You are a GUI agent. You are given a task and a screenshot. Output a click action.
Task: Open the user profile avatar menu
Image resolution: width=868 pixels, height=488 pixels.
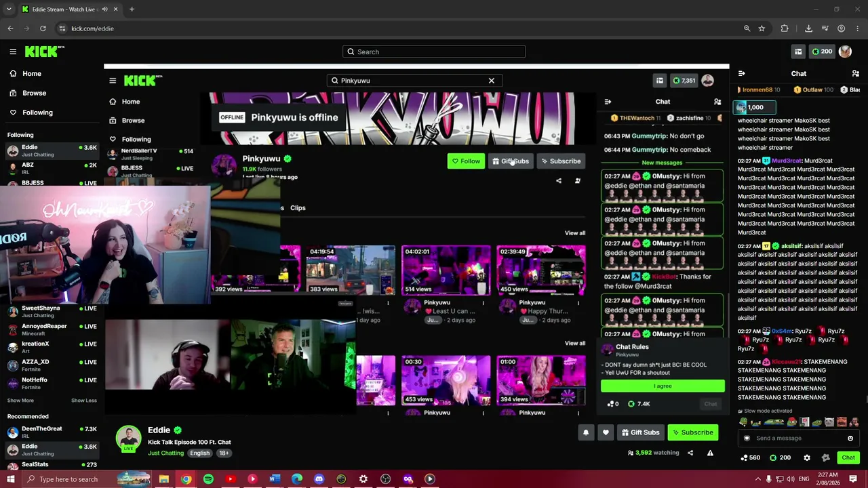pyautogui.click(x=845, y=52)
